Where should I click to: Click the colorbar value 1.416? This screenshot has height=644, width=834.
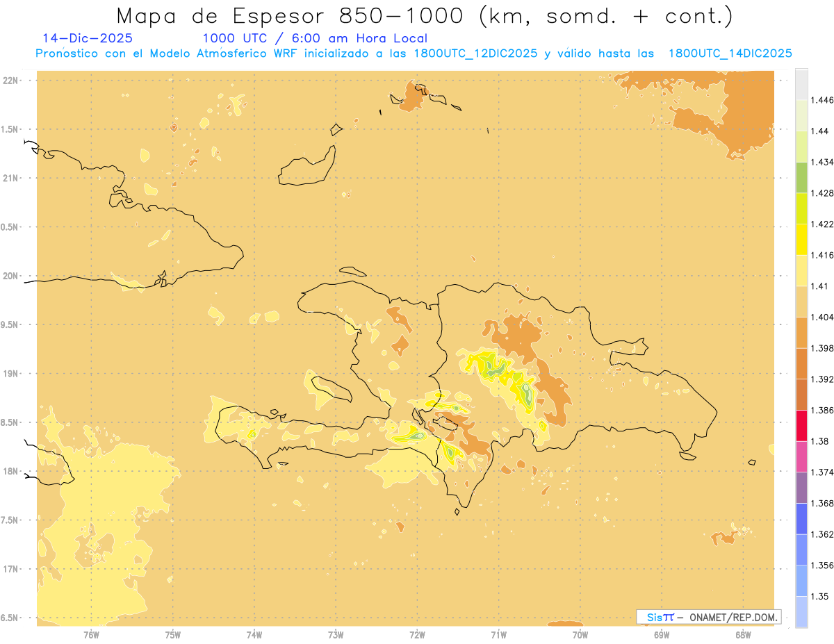click(x=823, y=255)
